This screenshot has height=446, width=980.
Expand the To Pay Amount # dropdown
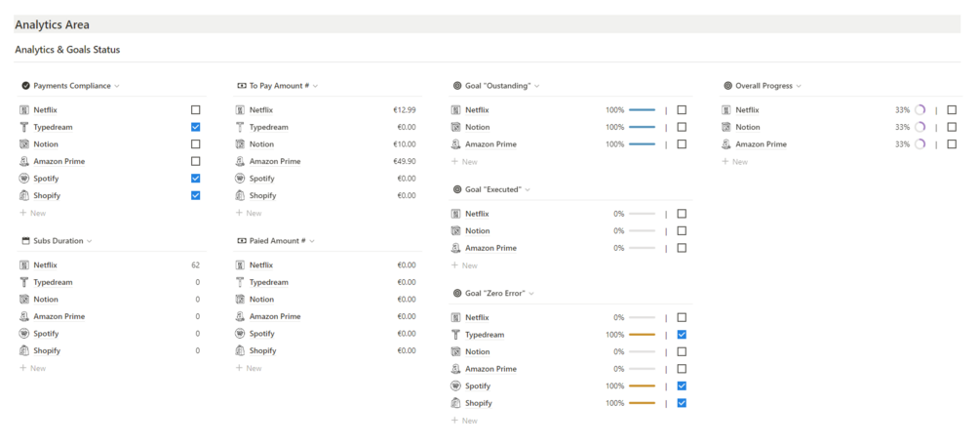pos(315,86)
